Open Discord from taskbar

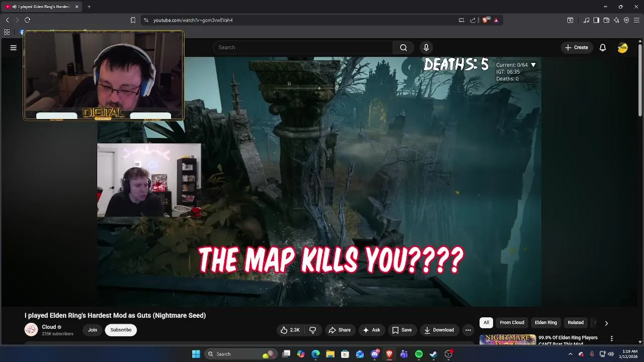tap(375, 354)
